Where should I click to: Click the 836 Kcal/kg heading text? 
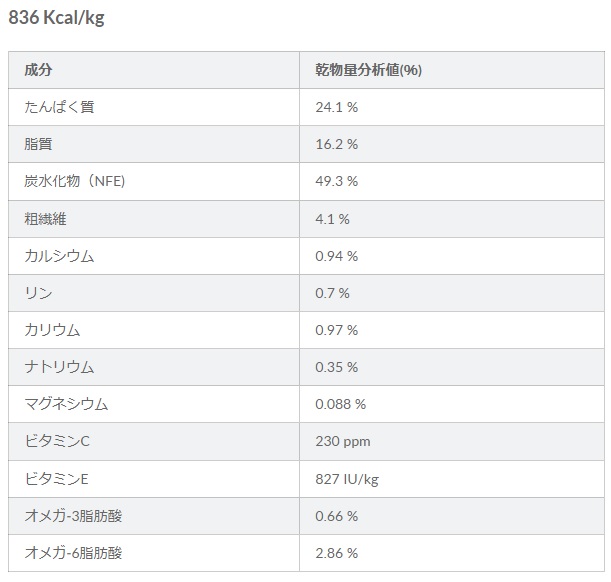tap(57, 18)
